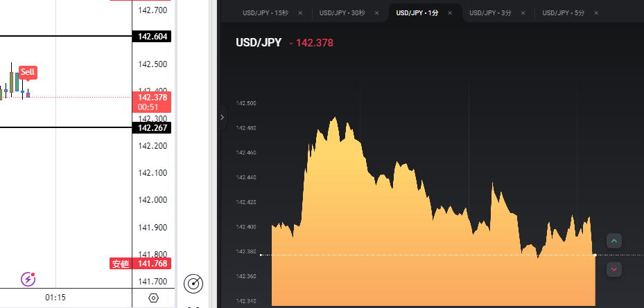
Task: Click the 142.267 horizontal line price label
Action: pyautogui.click(x=153, y=128)
